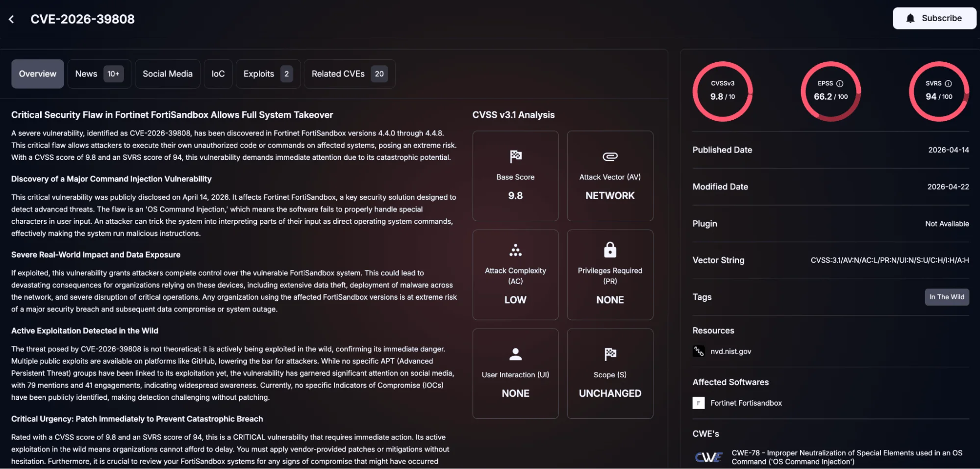This screenshot has height=469, width=980.
Task: Click the CVE-2026-39808 page title
Action: [82, 19]
